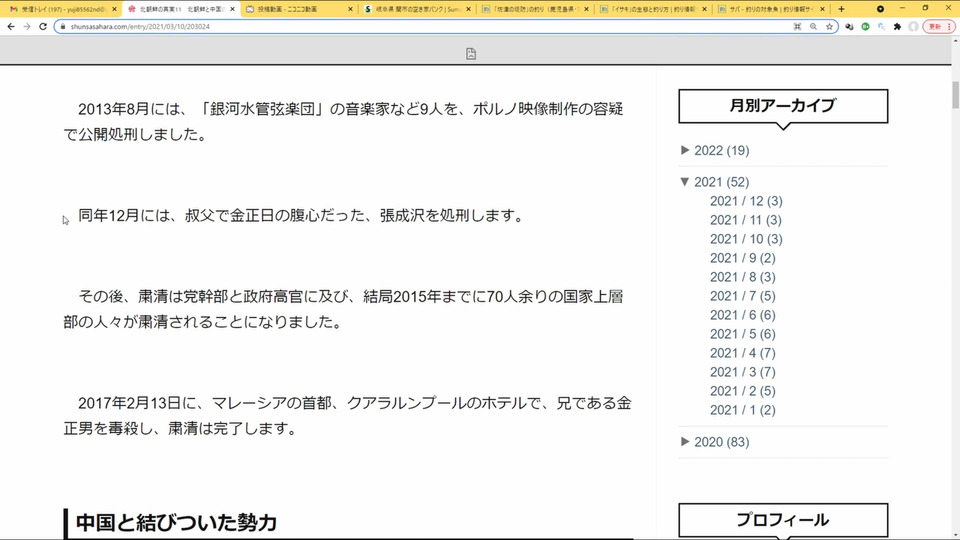Open archive 2021 / 7 (5)

(x=743, y=296)
